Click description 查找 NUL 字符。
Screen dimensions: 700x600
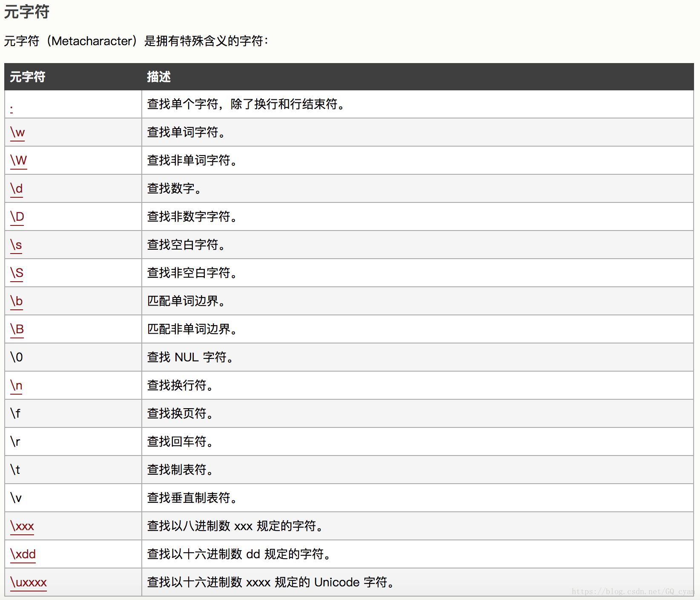pos(190,357)
